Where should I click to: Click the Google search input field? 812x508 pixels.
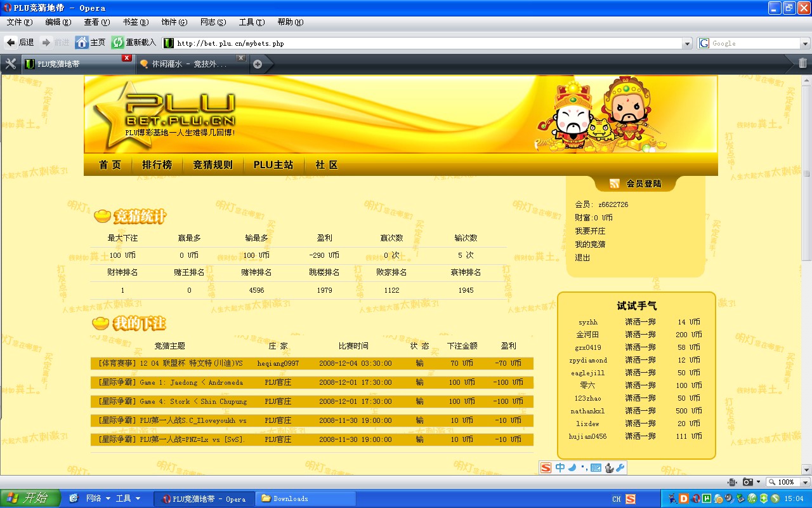coord(754,43)
